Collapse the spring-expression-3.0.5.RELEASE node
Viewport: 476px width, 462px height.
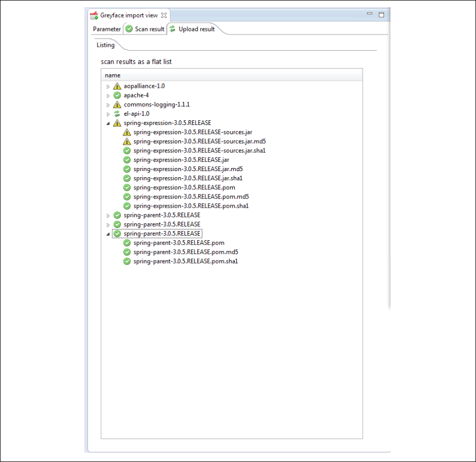(108, 123)
